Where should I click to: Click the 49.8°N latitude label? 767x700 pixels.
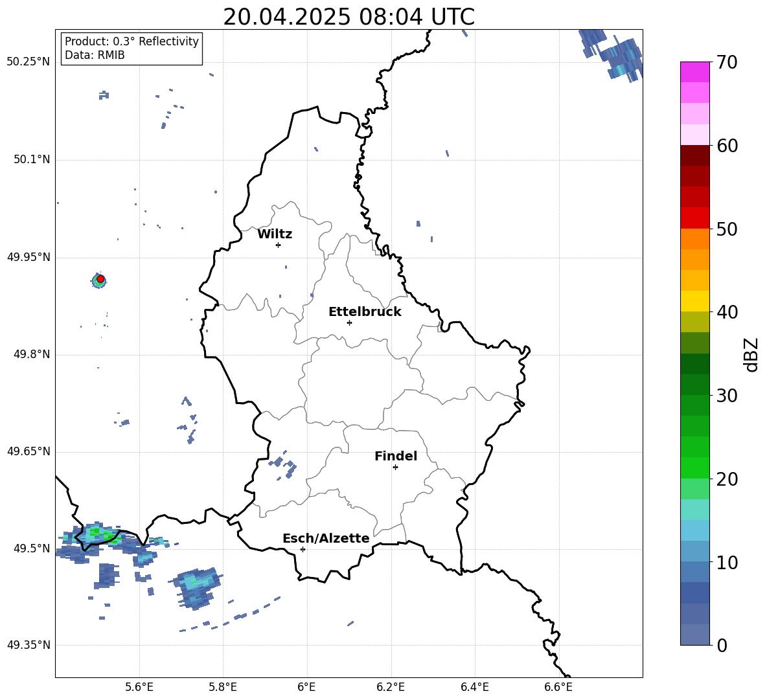click(32, 354)
